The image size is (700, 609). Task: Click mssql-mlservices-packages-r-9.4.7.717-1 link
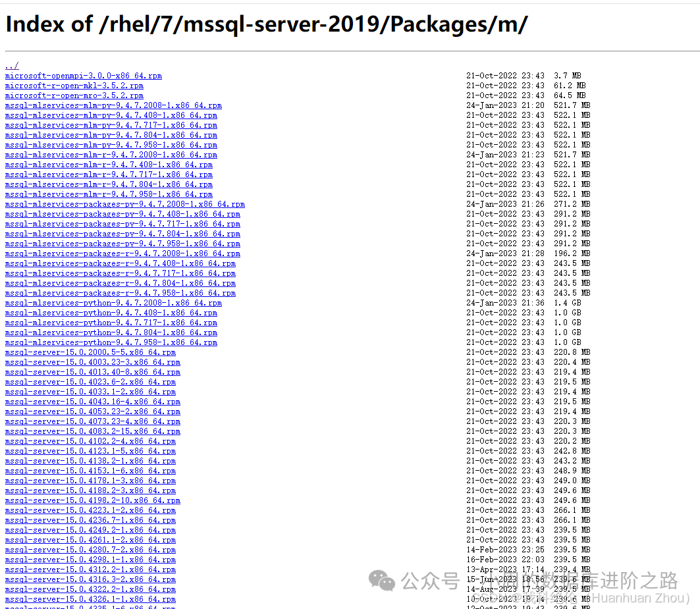point(121,273)
